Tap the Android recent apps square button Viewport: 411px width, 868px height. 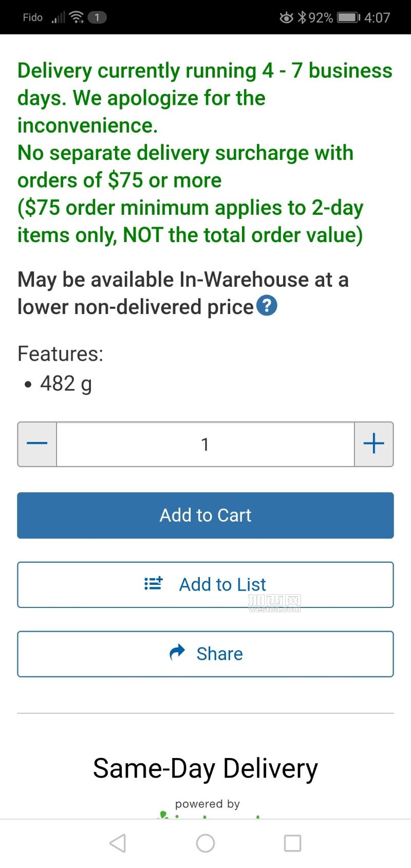tap(292, 843)
